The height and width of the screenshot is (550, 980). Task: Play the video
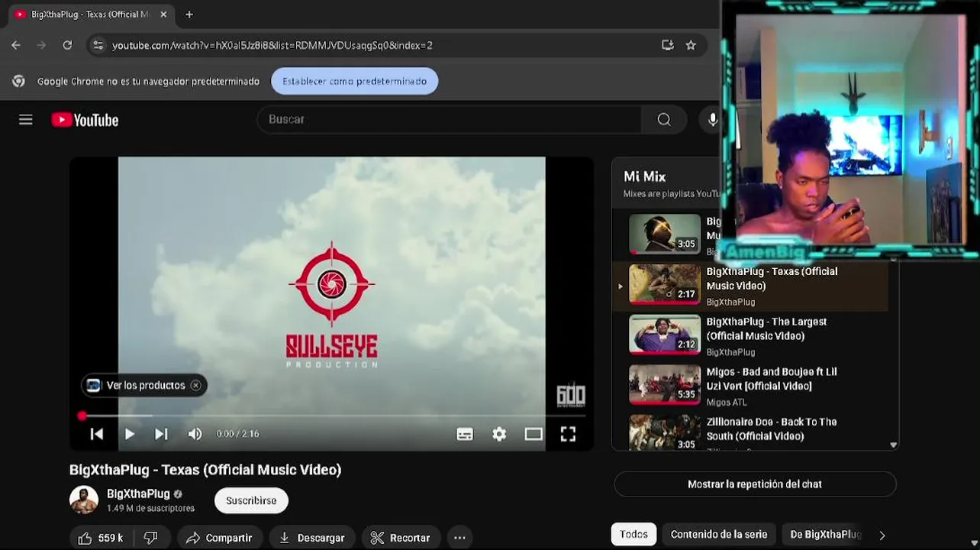[130, 434]
